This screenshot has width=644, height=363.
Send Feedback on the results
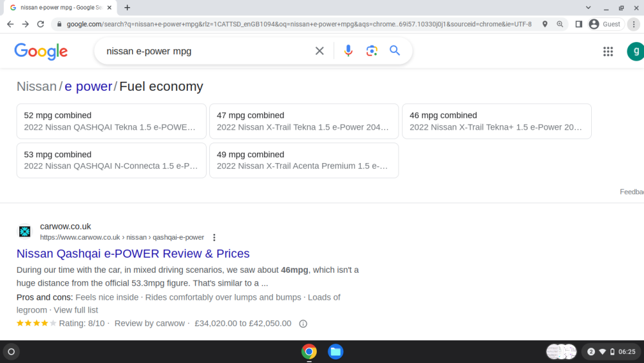coord(632,191)
